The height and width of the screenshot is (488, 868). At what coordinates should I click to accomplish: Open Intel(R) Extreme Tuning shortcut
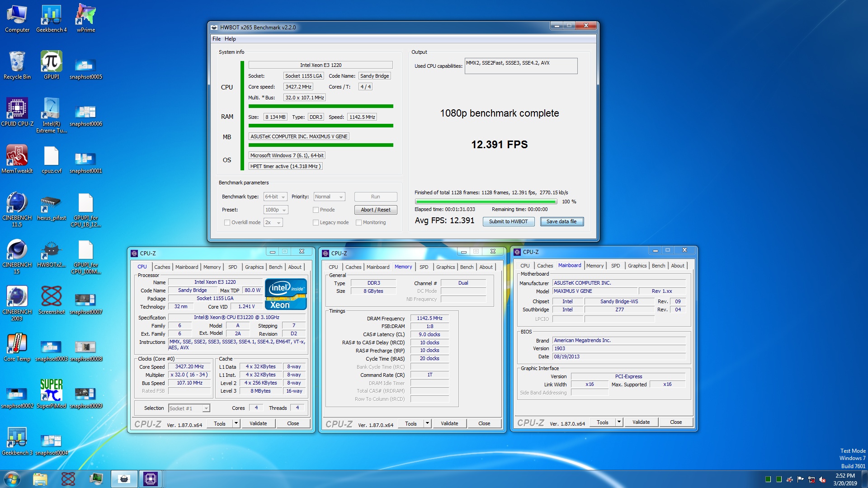(51, 116)
